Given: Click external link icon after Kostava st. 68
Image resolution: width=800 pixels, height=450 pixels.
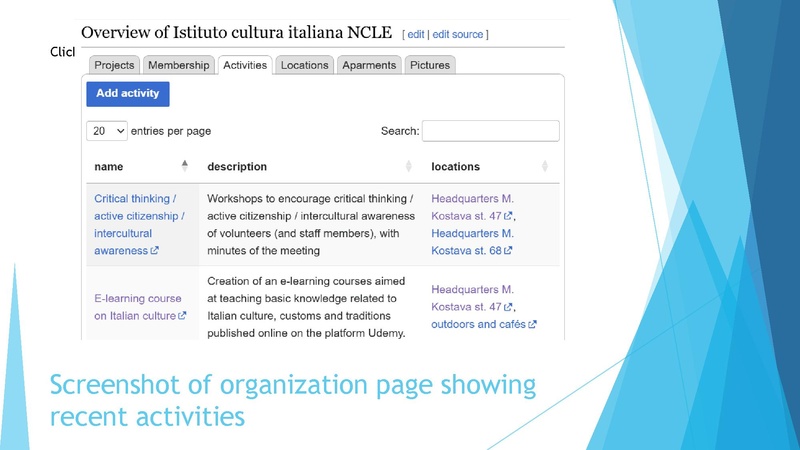Looking at the screenshot, I should pos(508,251).
